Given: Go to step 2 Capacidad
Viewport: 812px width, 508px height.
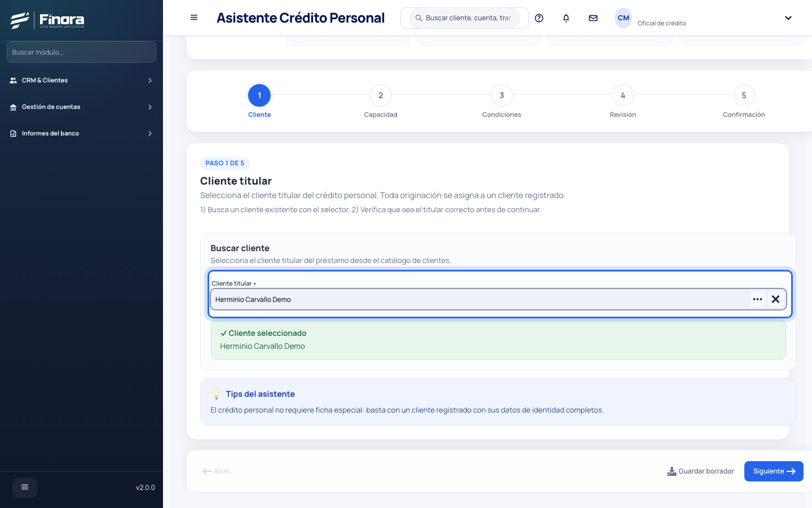Looking at the screenshot, I should [381, 102].
